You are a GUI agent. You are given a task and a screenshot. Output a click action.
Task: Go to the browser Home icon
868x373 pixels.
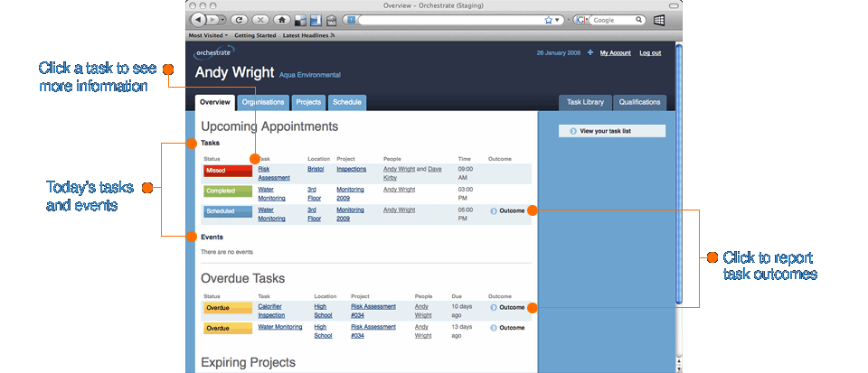point(281,19)
